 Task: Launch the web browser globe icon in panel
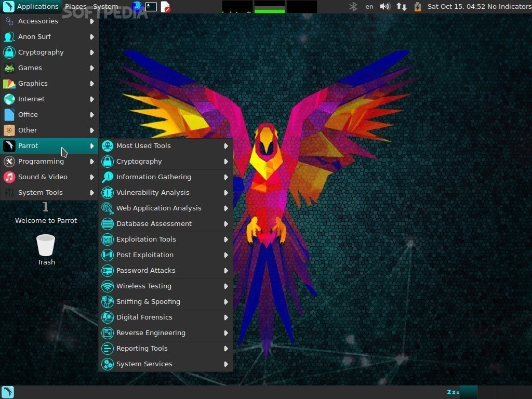[137, 6]
